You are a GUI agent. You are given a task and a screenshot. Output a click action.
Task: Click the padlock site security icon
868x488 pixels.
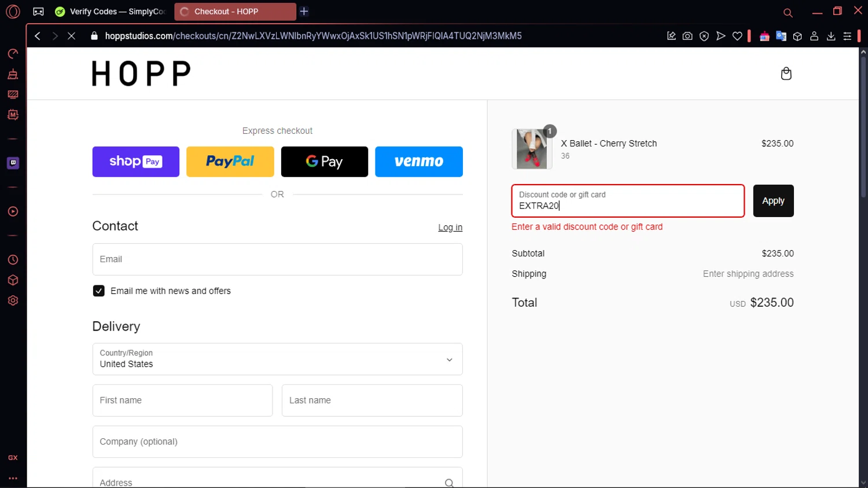(x=94, y=36)
